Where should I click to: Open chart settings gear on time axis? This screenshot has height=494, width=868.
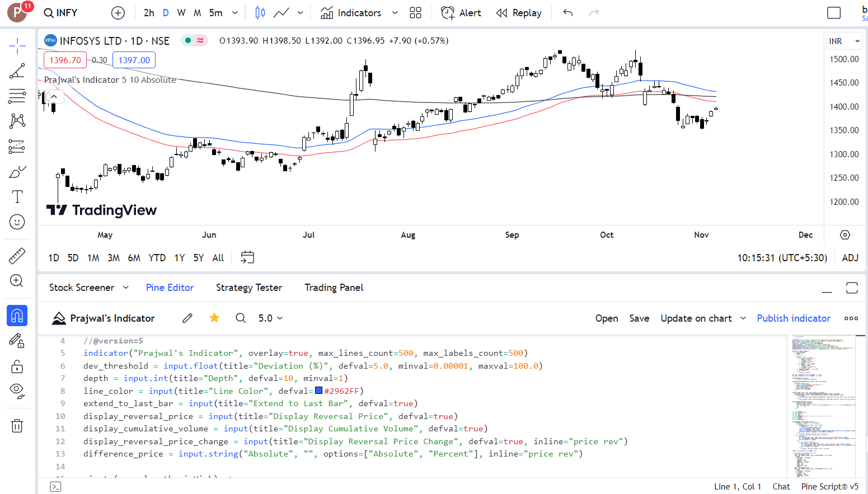845,235
